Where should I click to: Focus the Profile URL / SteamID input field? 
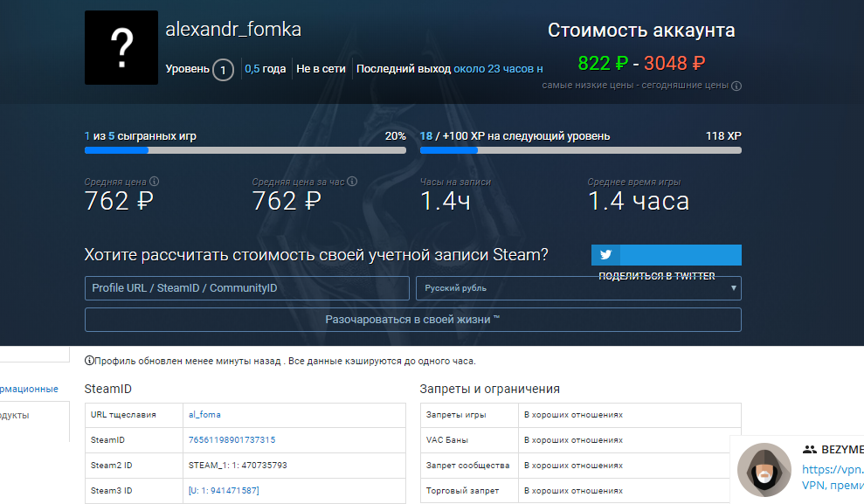[247, 288]
